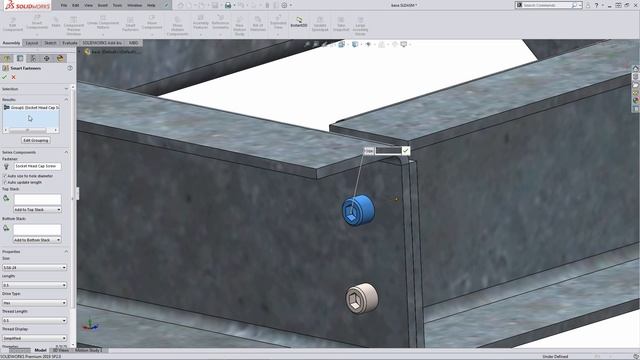Open the Thread Length dropdown
Image resolution: width=640 pixels, height=360 pixels.
[35, 320]
